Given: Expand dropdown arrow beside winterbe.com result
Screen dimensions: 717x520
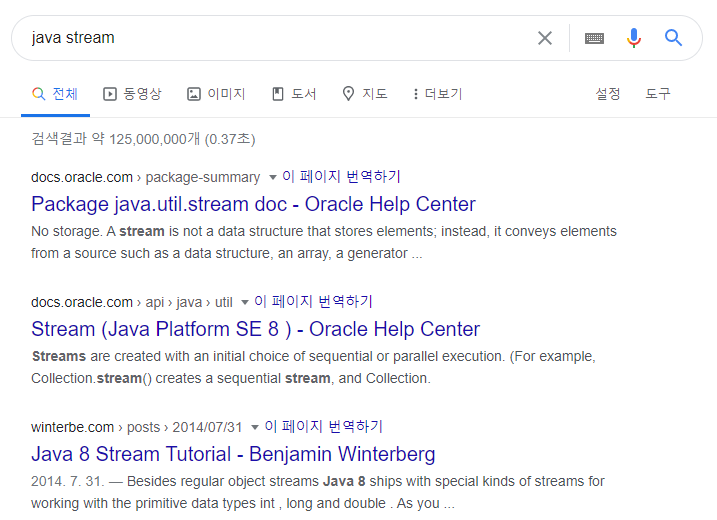Looking at the screenshot, I should click(255, 428).
